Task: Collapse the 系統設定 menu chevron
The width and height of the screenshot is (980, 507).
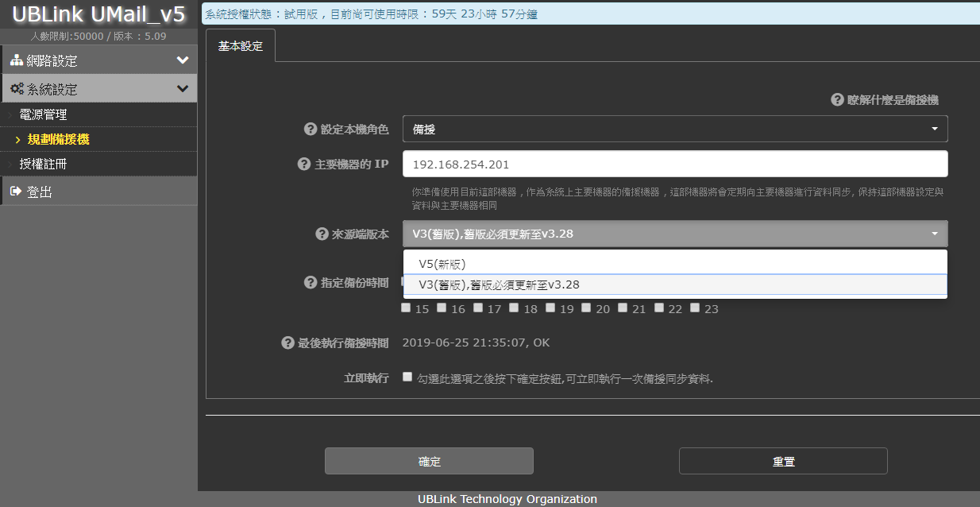Action: coord(183,89)
